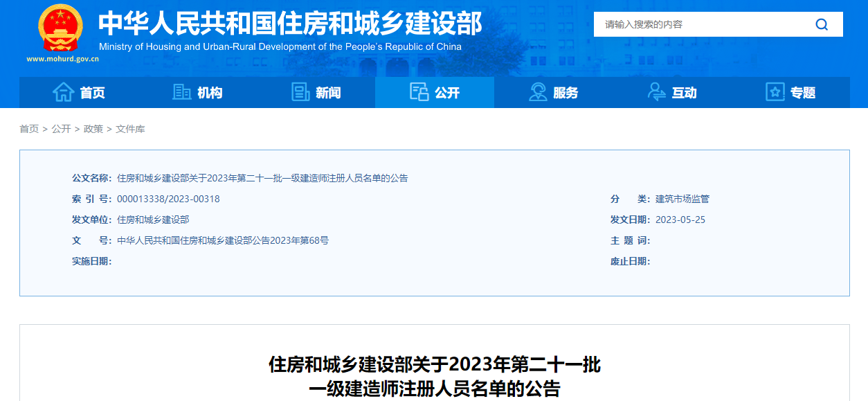Navigate to 政策 in the breadcrumb
Screen dimensions: 868x401
point(93,129)
